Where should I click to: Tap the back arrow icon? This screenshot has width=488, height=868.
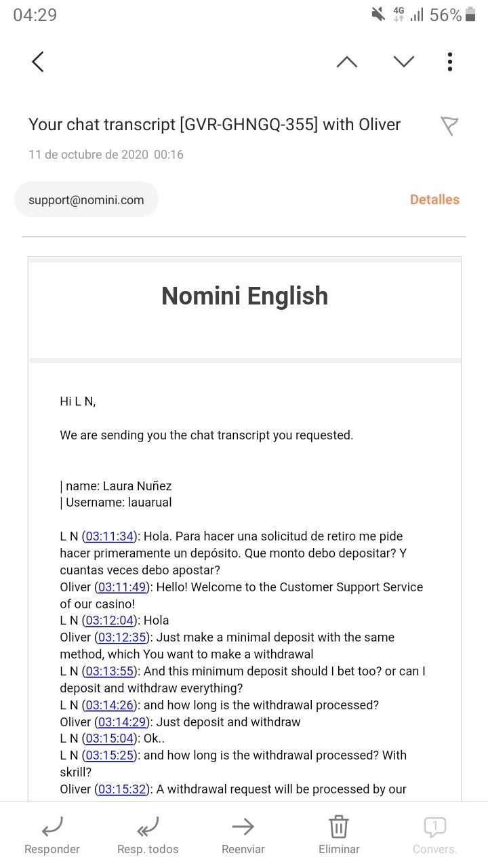[38, 62]
